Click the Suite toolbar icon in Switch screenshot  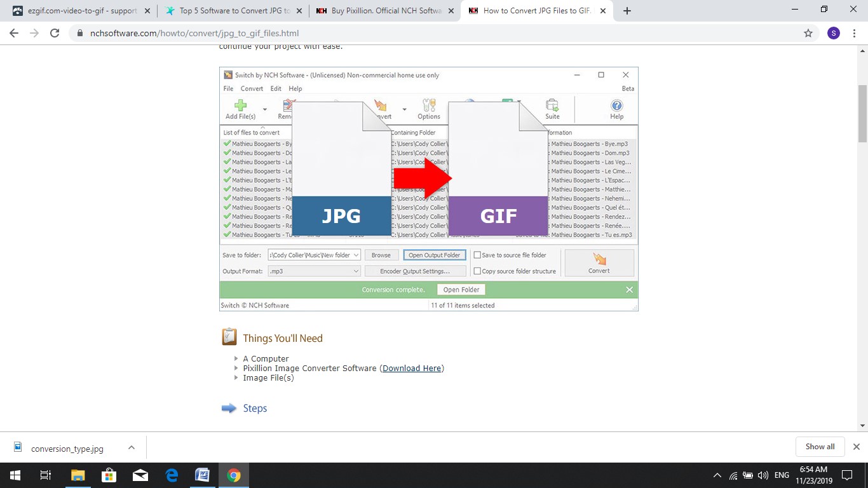[x=552, y=109]
